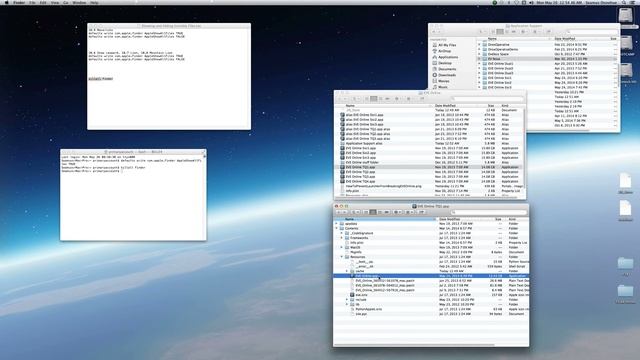Open the Finder menu in menu bar
This screenshot has width=640, height=360.
(x=19, y=2)
